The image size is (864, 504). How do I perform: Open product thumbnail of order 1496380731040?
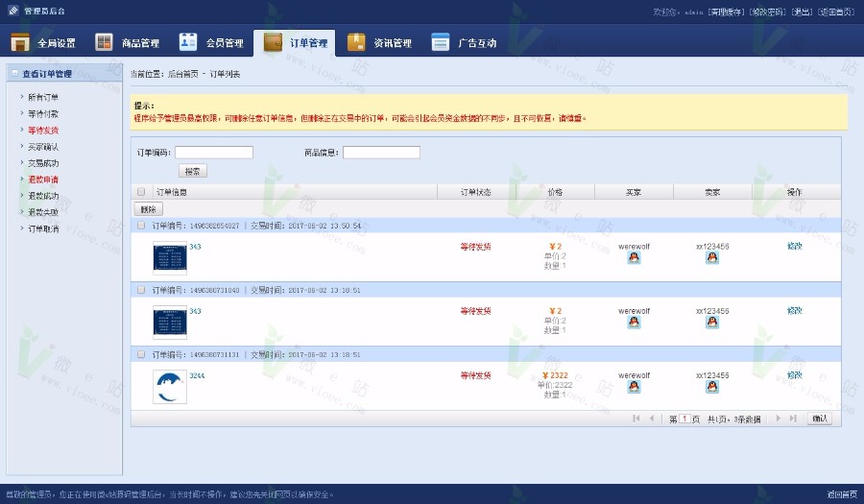tap(170, 323)
